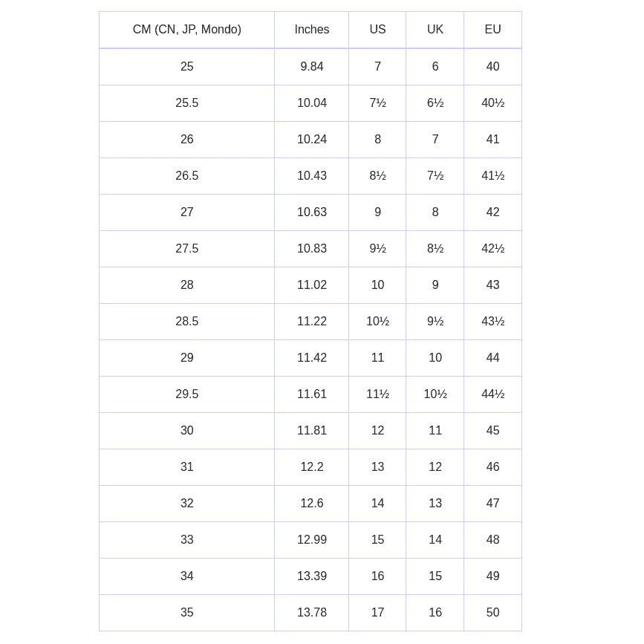Select the 10.83 inches cell
Screen dimensions: 644x644
point(311,248)
